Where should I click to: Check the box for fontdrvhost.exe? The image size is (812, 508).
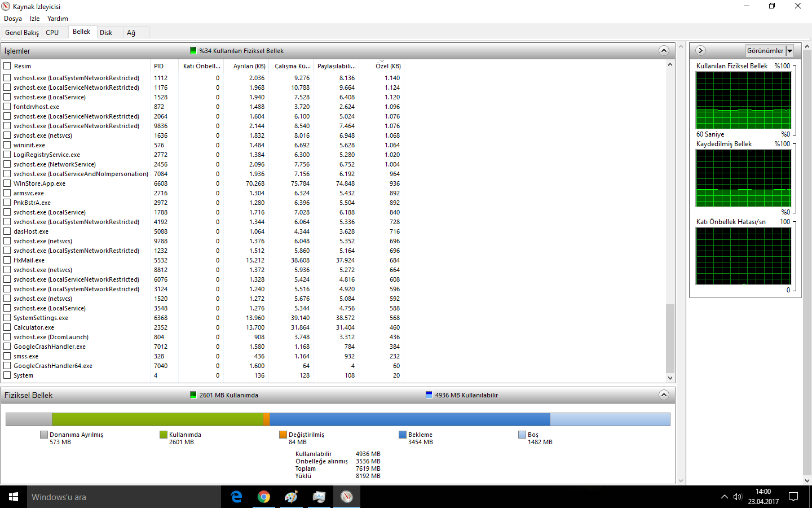tap(7, 106)
